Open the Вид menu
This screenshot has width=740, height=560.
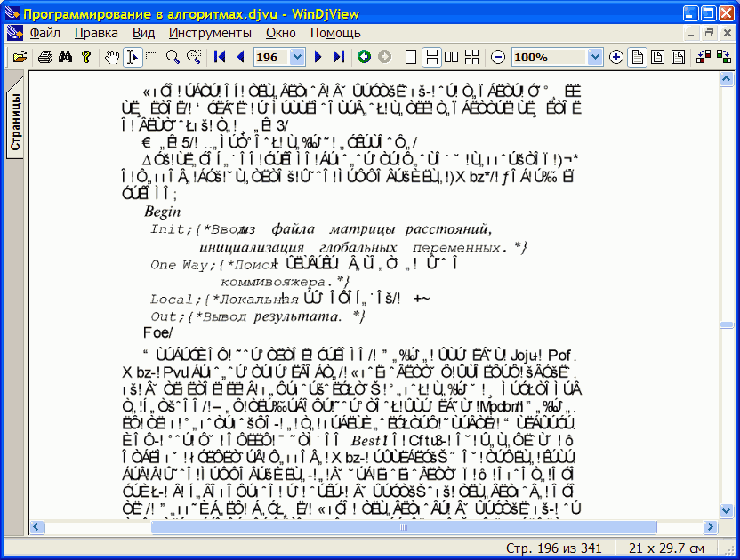coord(143,33)
